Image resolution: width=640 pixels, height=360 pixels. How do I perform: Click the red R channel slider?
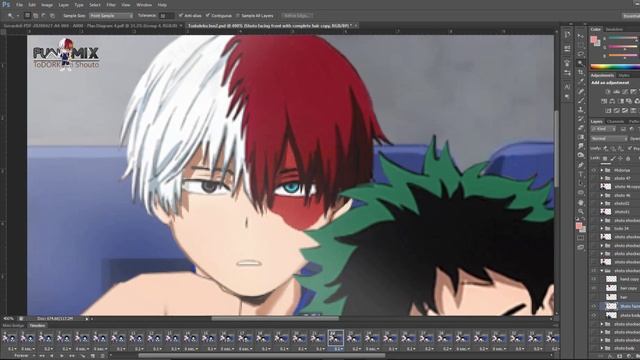point(622,38)
